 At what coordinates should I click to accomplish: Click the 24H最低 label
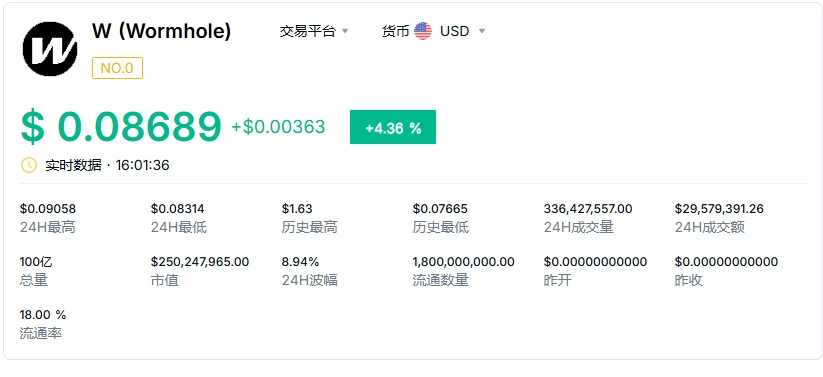pos(178,227)
